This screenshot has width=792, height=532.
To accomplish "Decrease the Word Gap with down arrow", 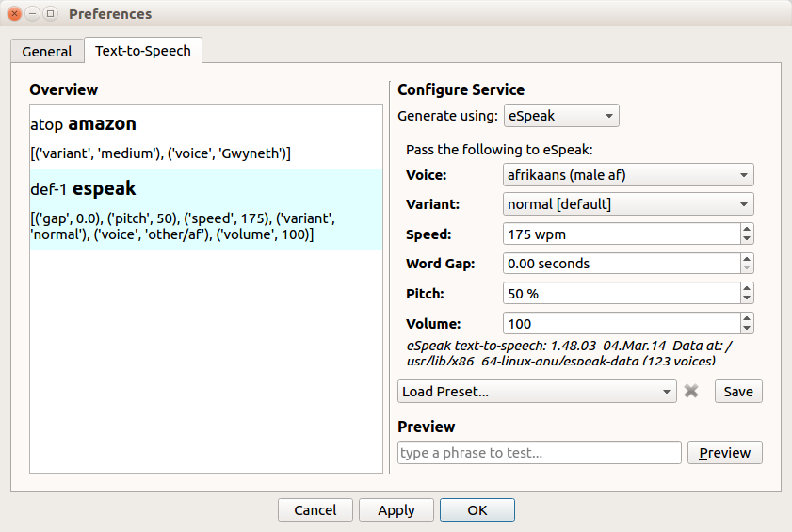I will click(747, 268).
